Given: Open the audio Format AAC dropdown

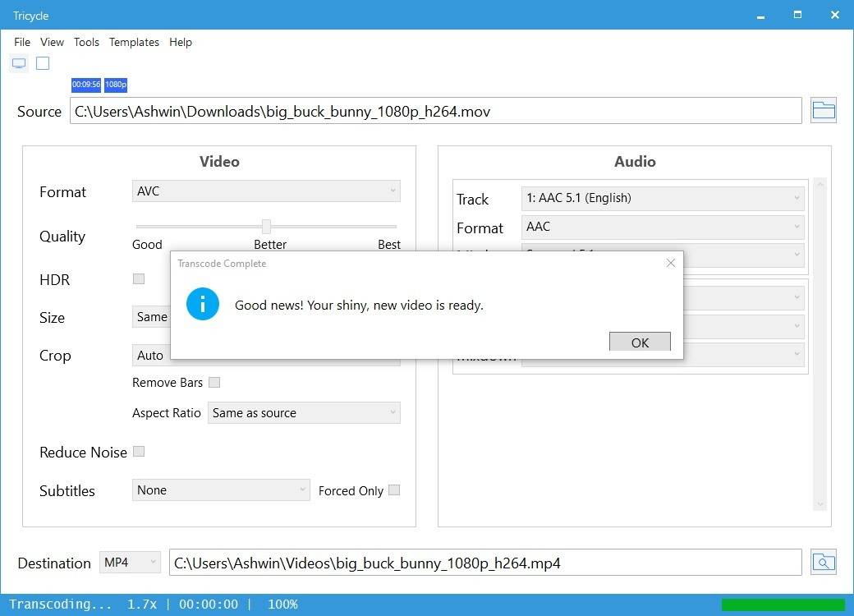Looking at the screenshot, I should point(663,227).
